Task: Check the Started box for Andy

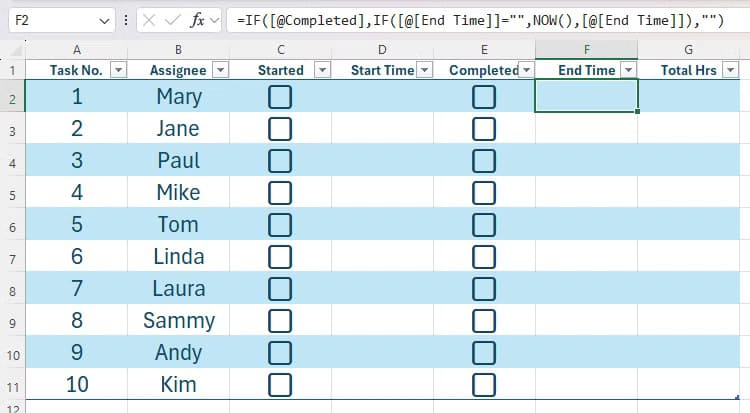Action: 280,353
